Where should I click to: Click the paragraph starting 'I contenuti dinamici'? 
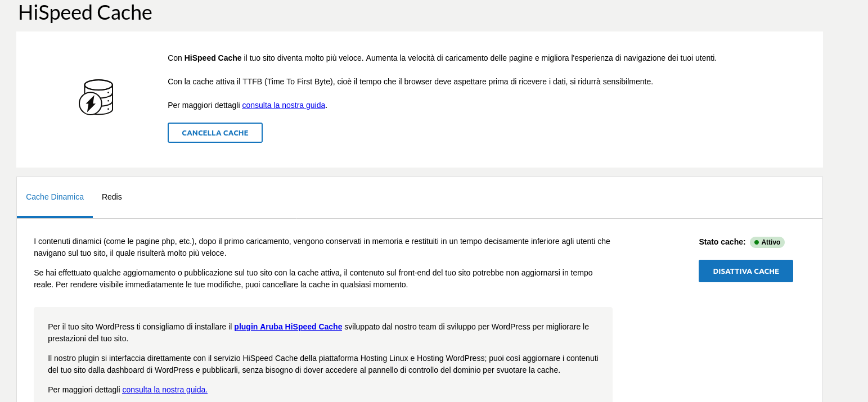coord(322,247)
